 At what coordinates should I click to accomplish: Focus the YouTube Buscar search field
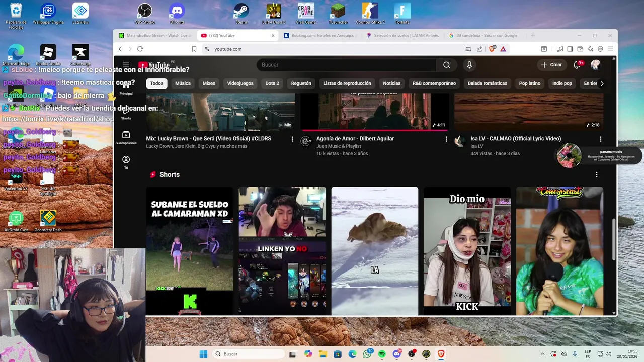coord(346,65)
